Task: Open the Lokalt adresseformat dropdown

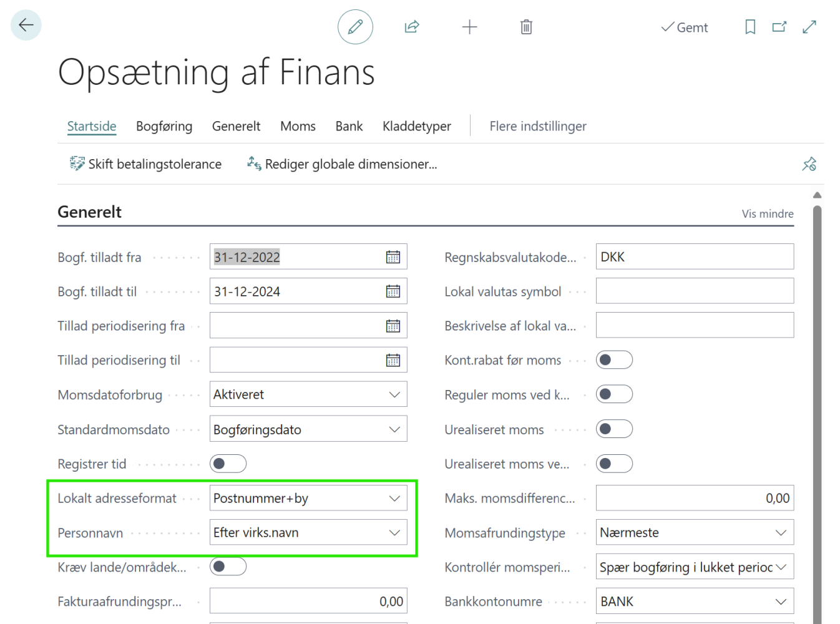Action: point(394,498)
